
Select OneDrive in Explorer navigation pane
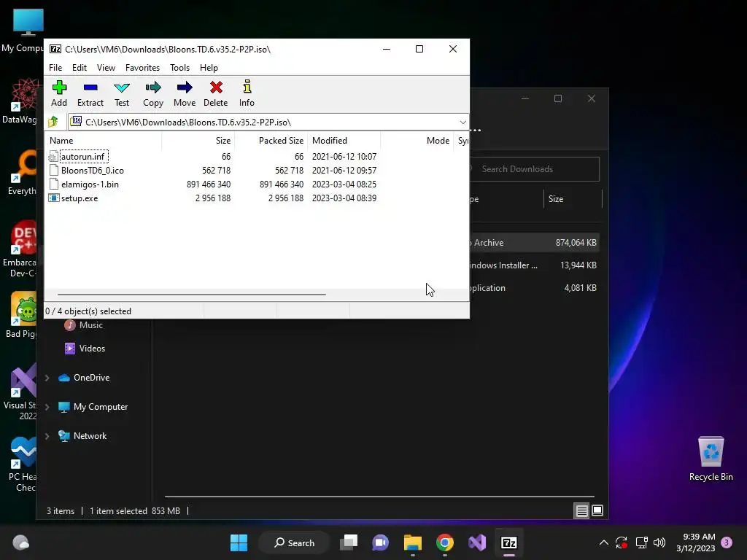coord(84,378)
